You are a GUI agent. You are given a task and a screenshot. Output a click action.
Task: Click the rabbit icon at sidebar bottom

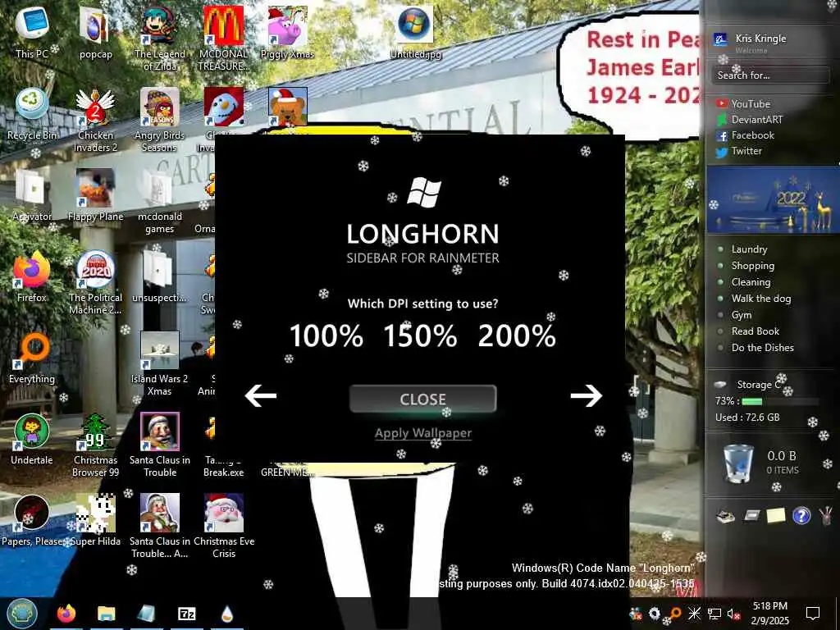coord(827,515)
